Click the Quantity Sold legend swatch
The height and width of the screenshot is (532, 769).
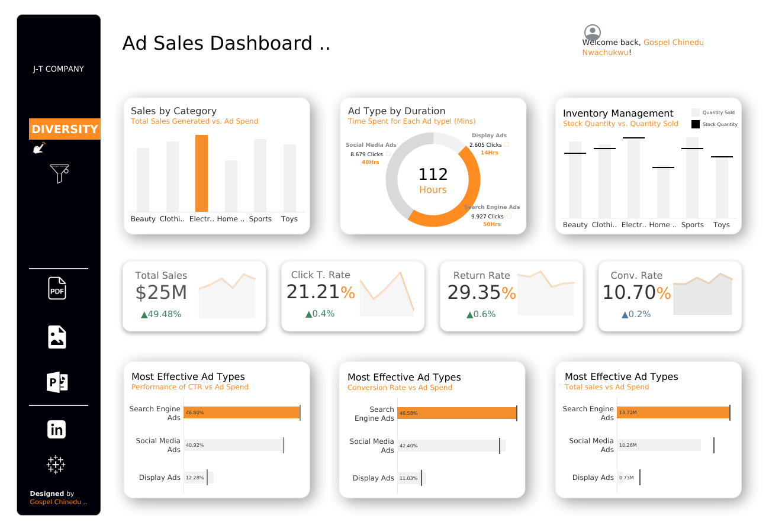[696, 112]
